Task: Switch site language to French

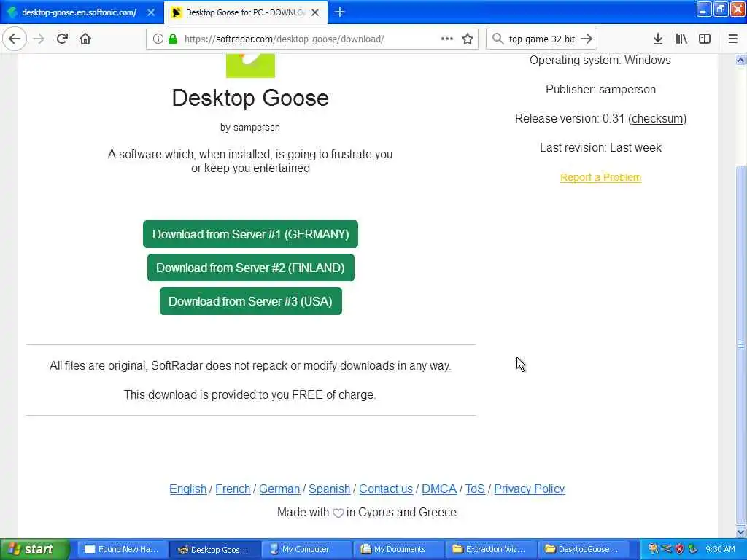Action: pos(233,489)
